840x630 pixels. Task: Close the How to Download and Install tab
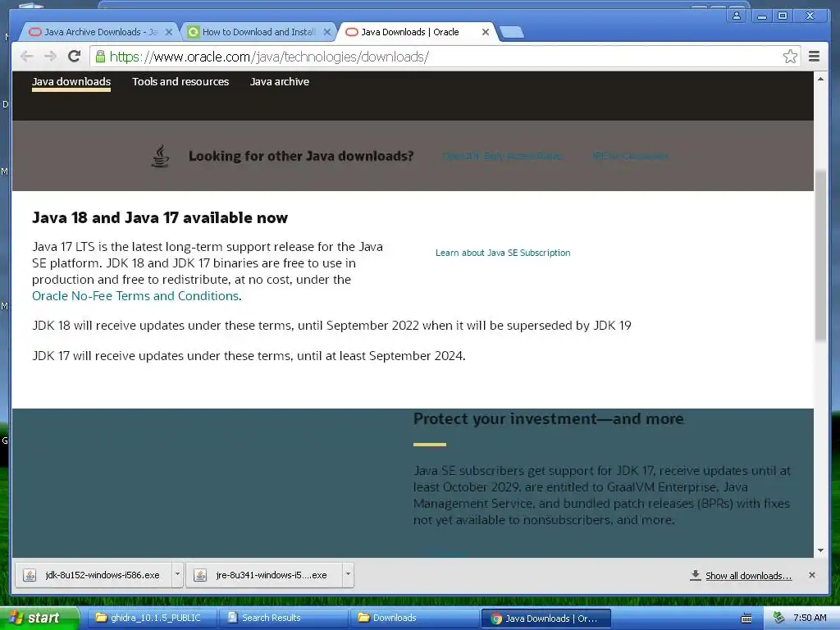(327, 32)
